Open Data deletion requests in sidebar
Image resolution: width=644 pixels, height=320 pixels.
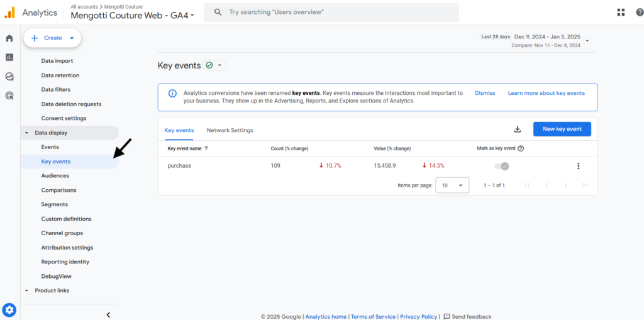[71, 104]
